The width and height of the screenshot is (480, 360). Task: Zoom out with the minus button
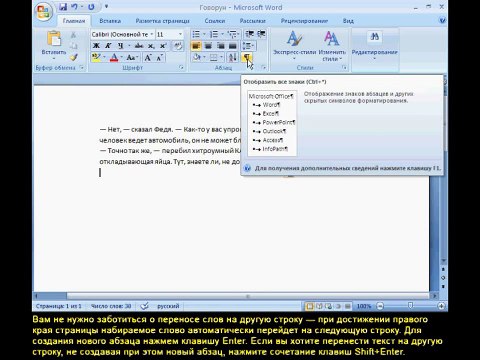pos(380,306)
